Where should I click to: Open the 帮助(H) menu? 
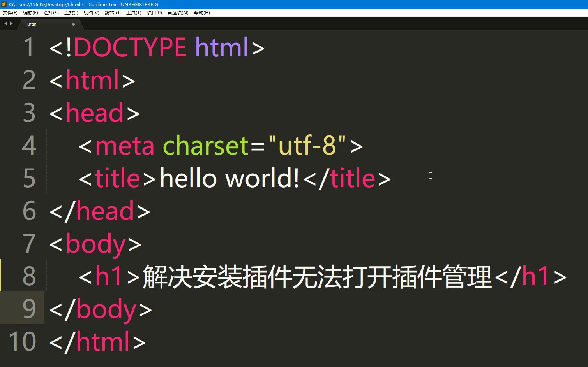pyautogui.click(x=201, y=12)
